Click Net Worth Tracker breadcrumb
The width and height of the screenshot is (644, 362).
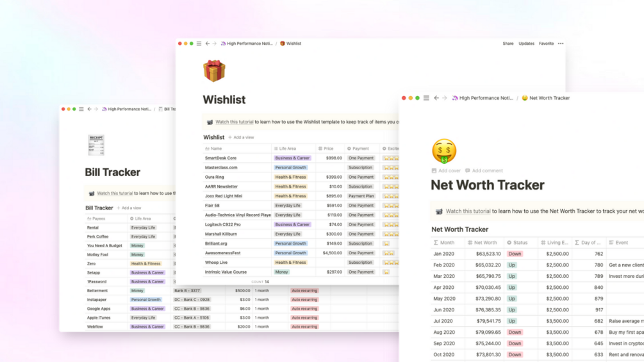pyautogui.click(x=546, y=98)
